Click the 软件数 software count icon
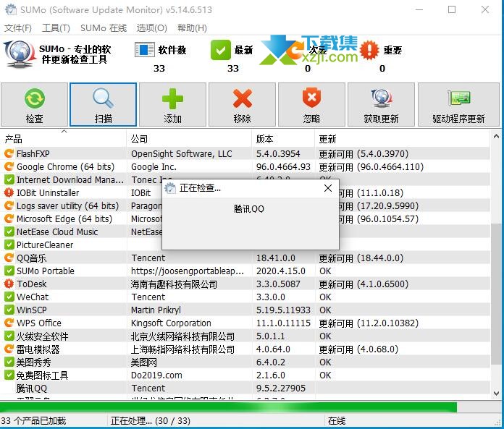Viewport: 504px width, 429px height. 144,50
